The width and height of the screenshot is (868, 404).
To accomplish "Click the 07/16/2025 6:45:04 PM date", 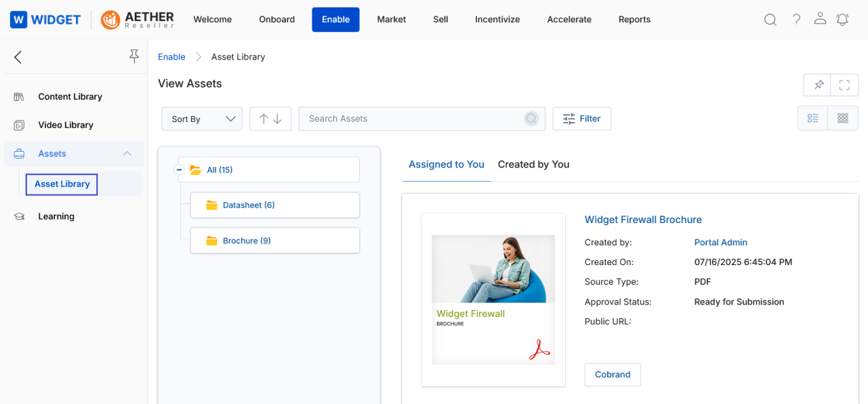I will 743,262.
